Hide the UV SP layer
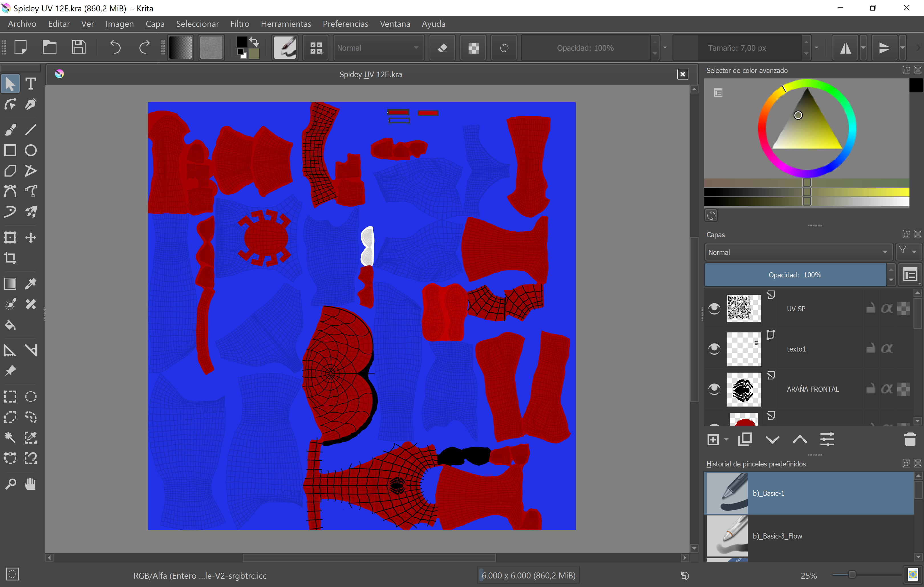This screenshot has height=587, width=924. [x=714, y=308]
